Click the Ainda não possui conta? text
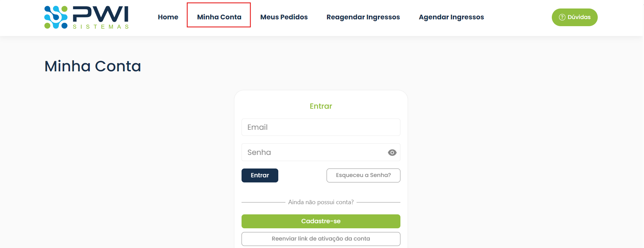The width and height of the screenshot is (644, 248). [x=320, y=202]
